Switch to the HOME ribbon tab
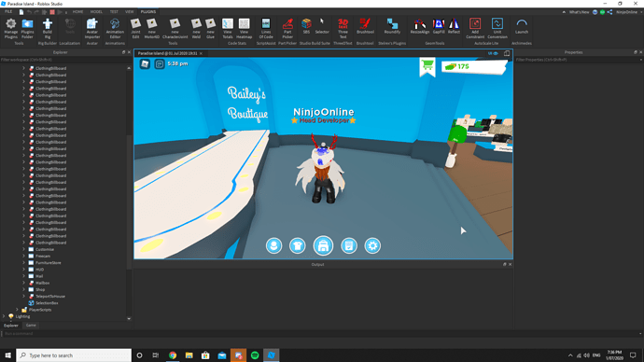 (77, 12)
